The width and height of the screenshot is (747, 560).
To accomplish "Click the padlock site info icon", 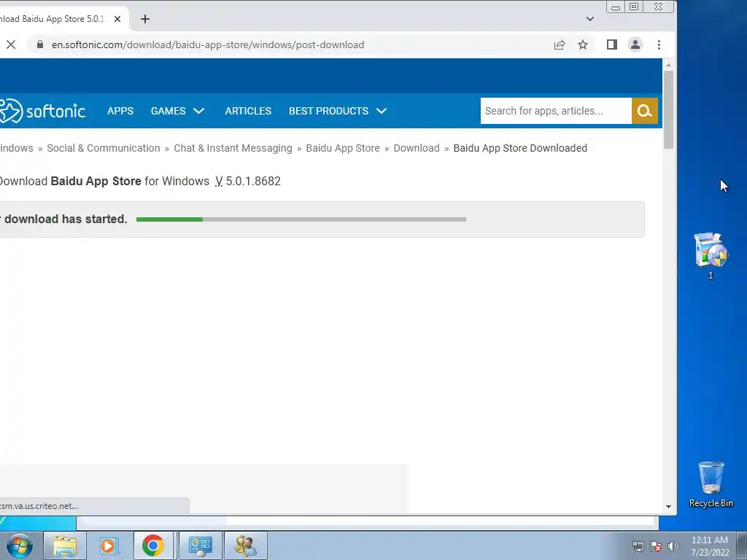I will pos(40,44).
